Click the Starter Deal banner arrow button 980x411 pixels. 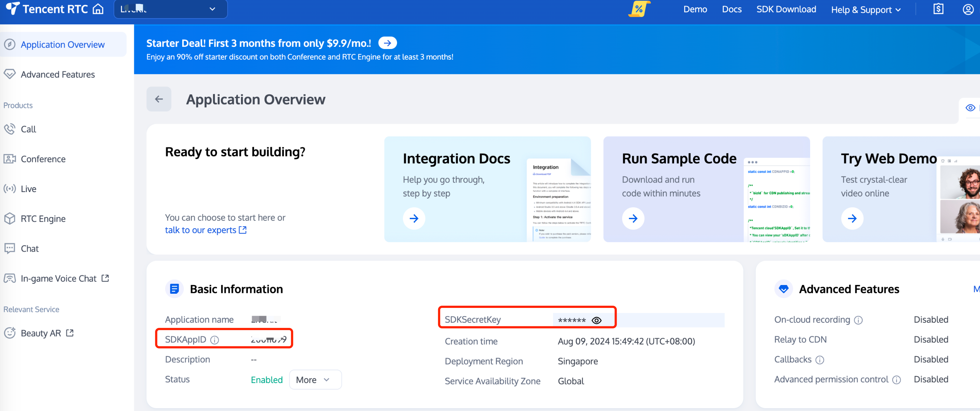coord(387,43)
